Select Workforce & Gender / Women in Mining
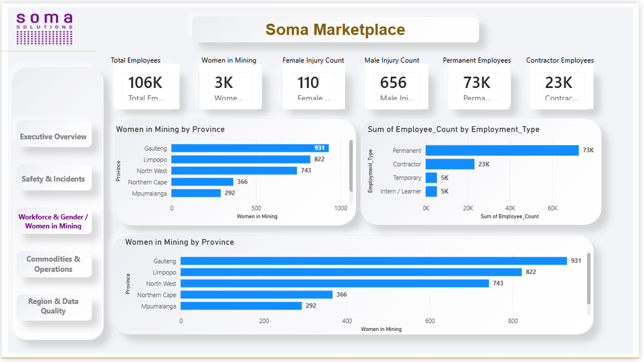The width and height of the screenshot is (644, 362). (x=54, y=221)
